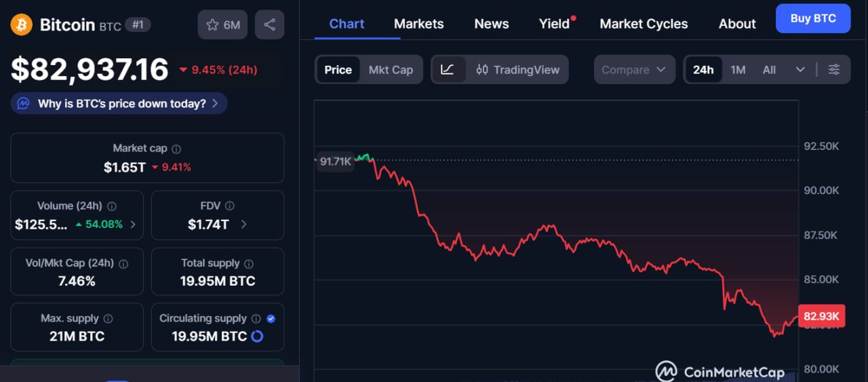Click the blue verified checkmark badge
The image size is (868, 382).
[x=271, y=319]
